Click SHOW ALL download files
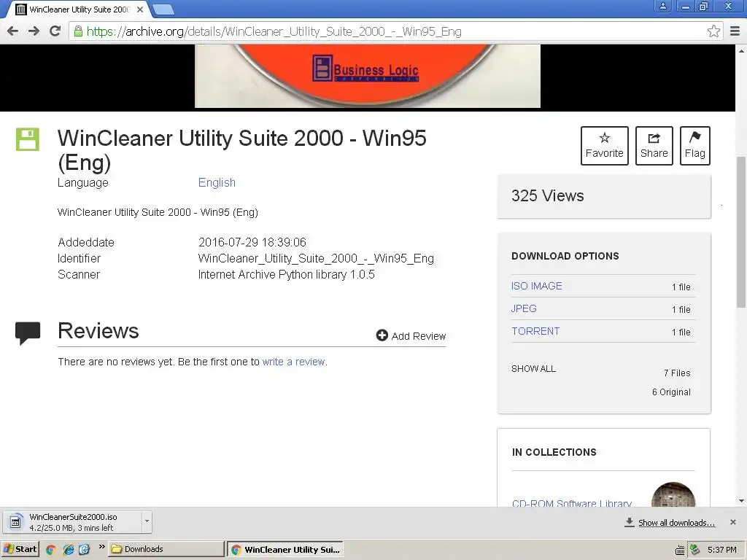The height and width of the screenshot is (560, 747). tap(533, 368)
